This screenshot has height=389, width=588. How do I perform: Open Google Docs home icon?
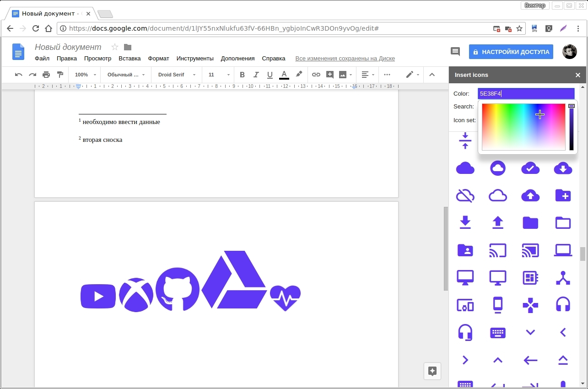pyautogui.click(x=18, y=52)
